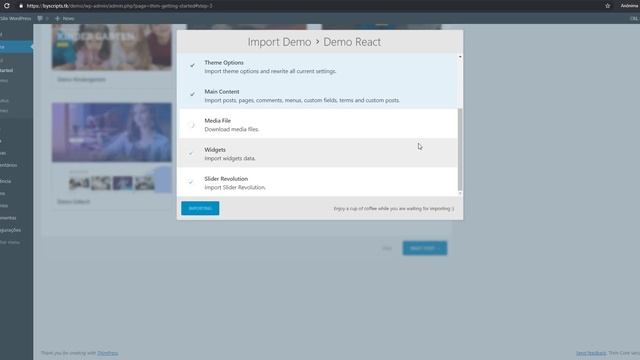Click the Media File loading indicator
Screen dimensions: 640x360
click(191, 124)
